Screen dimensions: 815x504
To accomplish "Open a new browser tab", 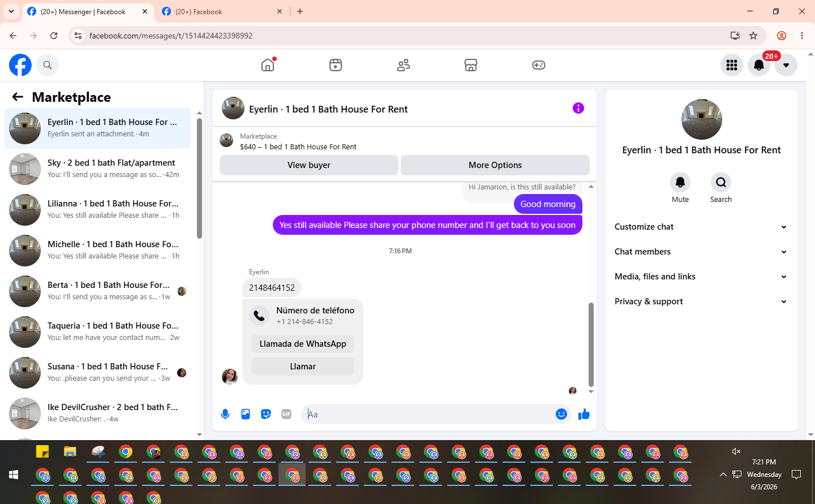I will (x=300, y=11).
